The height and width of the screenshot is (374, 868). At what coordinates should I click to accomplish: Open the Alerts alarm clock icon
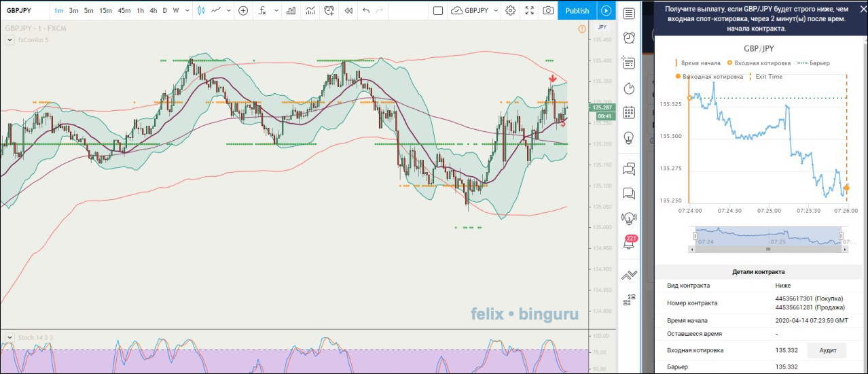(629, 37)
